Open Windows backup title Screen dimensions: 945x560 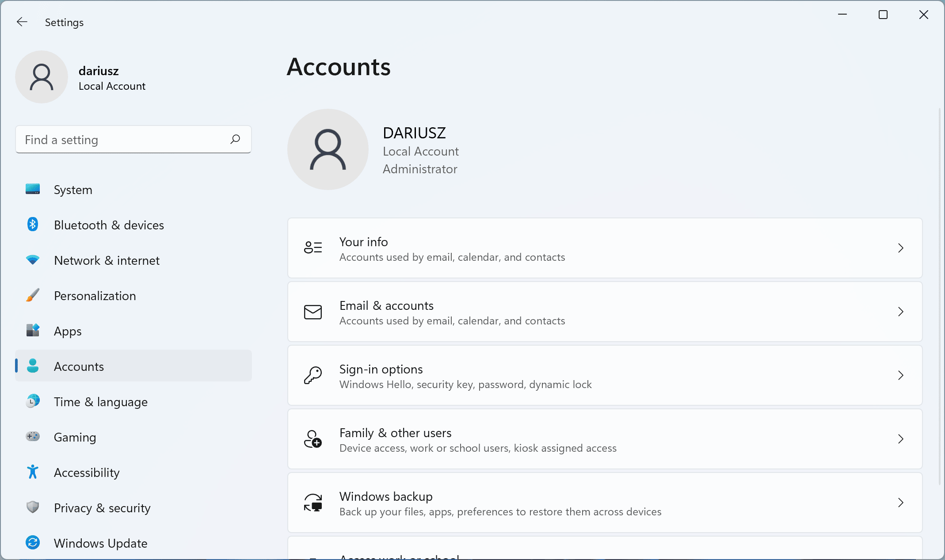[386, 496]
